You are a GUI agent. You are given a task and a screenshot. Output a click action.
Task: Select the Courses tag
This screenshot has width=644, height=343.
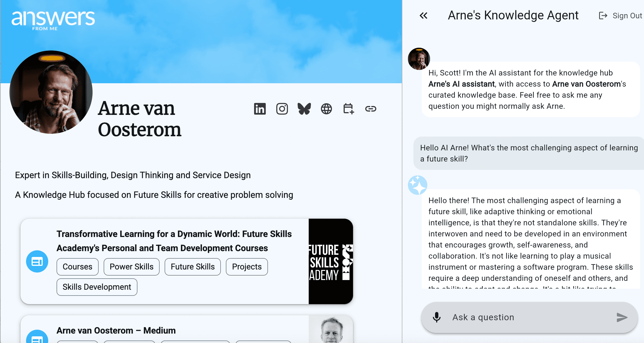[x=77, y=267]
